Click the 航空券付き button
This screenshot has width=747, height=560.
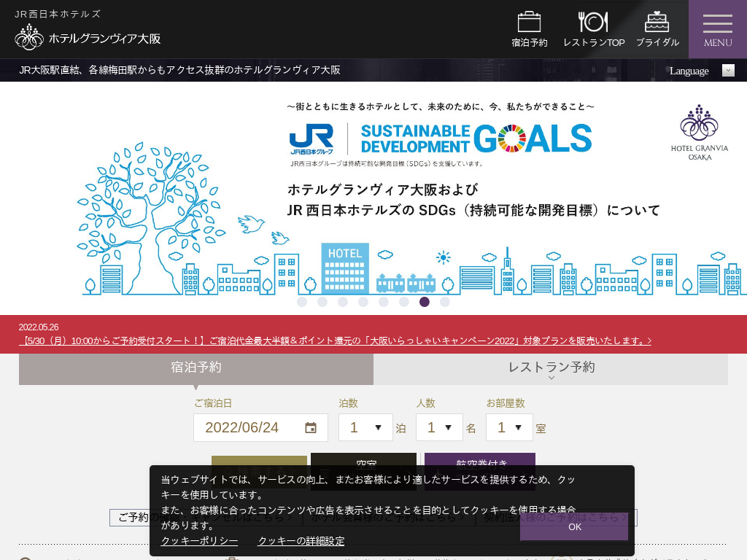[480, 459]
